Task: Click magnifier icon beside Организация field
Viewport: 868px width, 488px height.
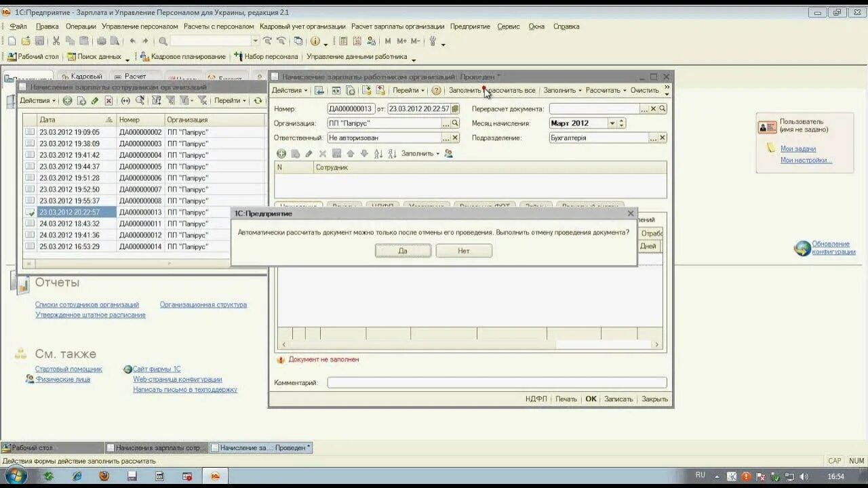Action: point(455,123)
